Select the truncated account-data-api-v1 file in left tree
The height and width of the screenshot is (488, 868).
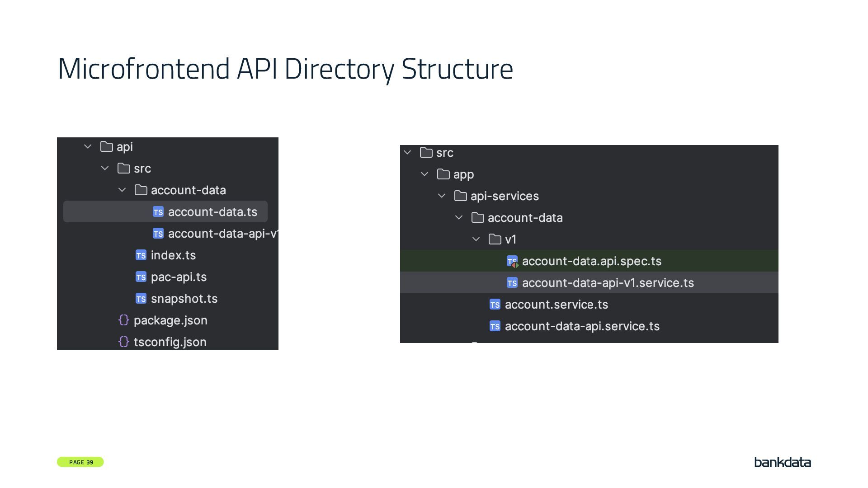(222, 234)
